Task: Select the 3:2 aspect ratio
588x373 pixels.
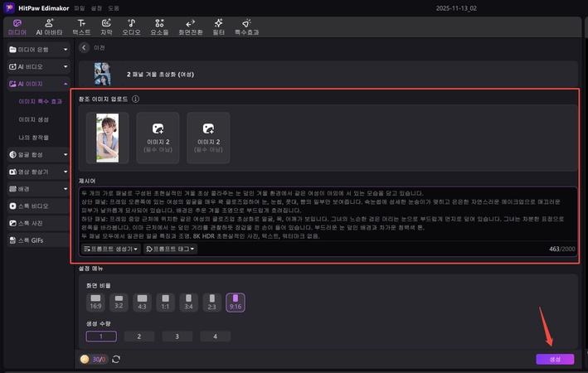Action: pyautogui.click(x=119, y=303)
